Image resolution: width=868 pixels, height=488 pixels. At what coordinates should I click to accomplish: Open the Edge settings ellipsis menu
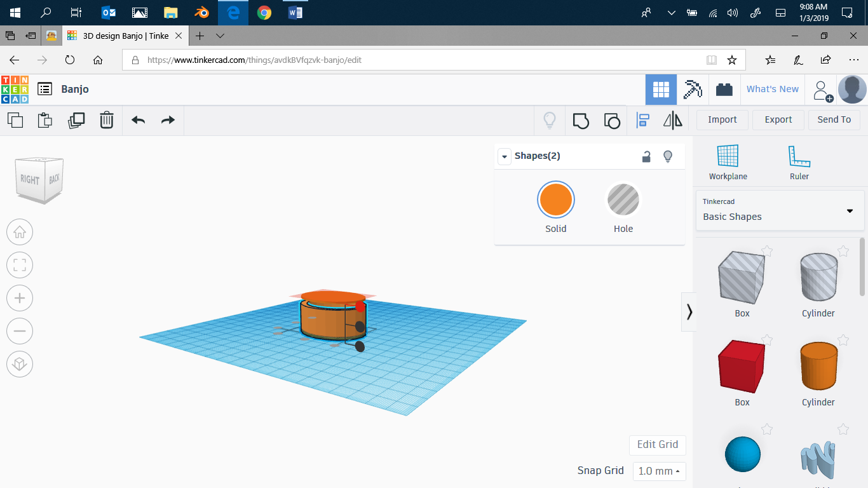coord(853,60)
